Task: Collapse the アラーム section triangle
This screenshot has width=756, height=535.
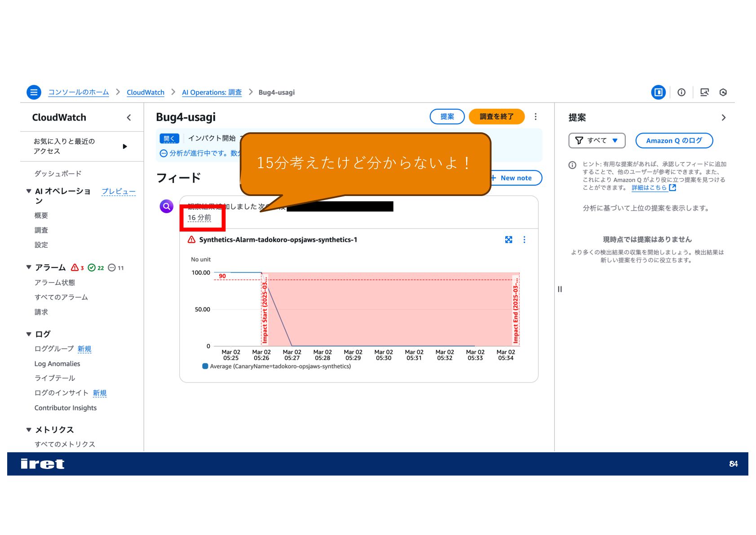Action: click(29, 267)
